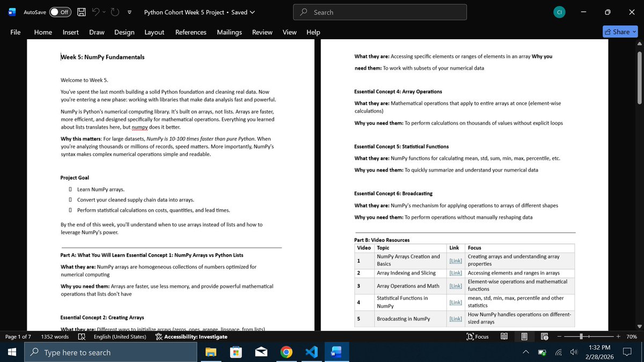Viewport: 644px width, 362px height.
Task: Click the battery status tray icon
Action: click(542, 352)
